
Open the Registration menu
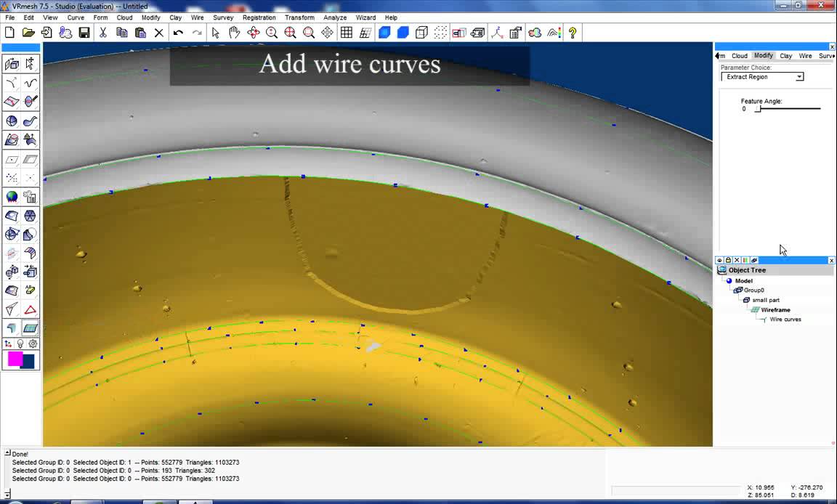tap(259, 17)
